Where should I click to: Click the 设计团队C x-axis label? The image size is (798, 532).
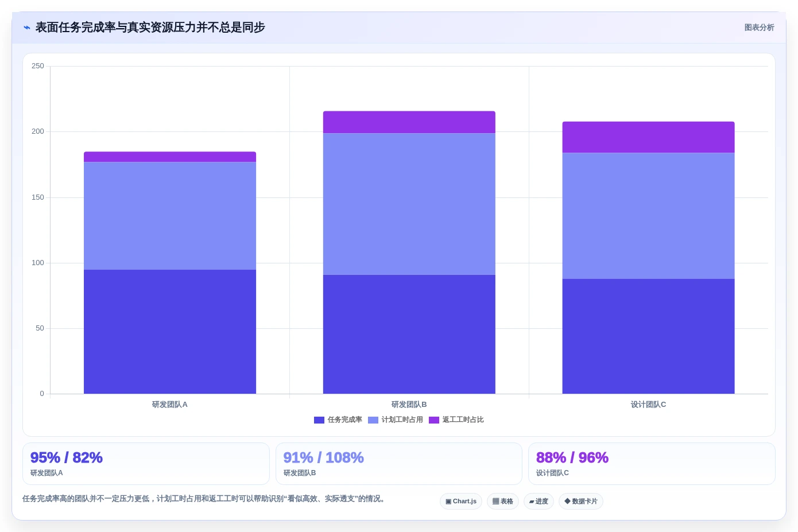coord(649,405)
